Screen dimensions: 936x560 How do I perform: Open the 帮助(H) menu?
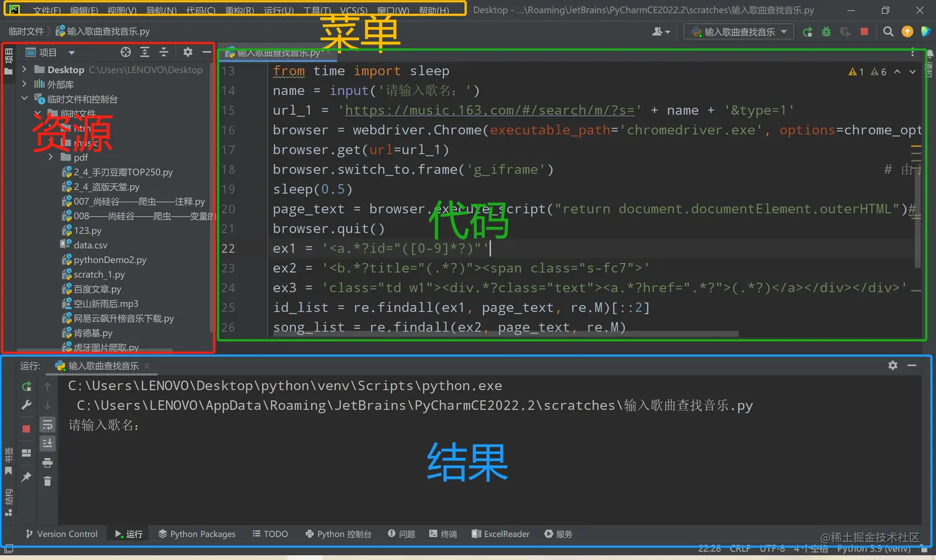tap(434, 11)
